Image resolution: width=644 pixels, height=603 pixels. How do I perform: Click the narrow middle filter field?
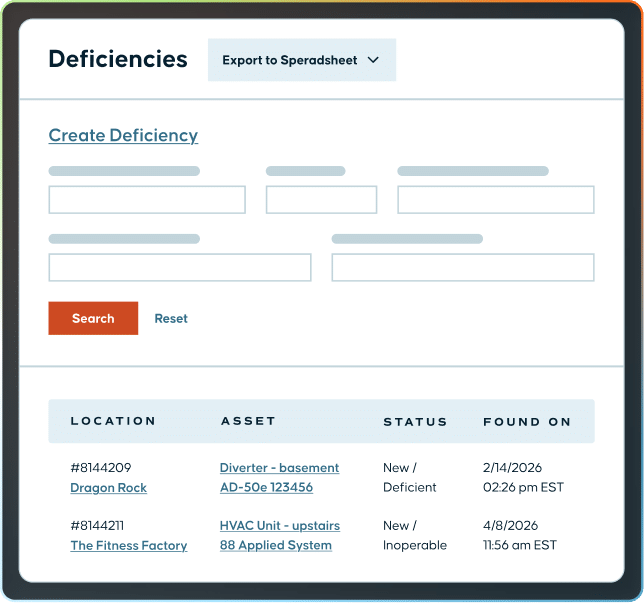point(321,200)
